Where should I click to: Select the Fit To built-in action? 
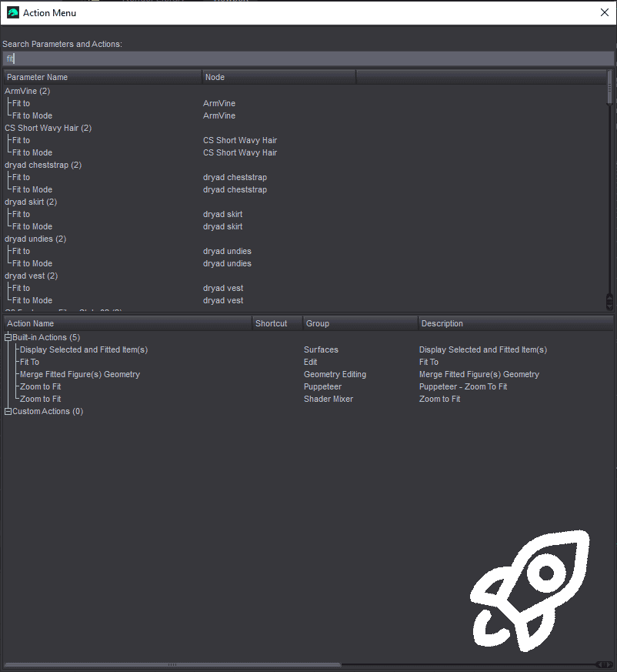(29, 362)
